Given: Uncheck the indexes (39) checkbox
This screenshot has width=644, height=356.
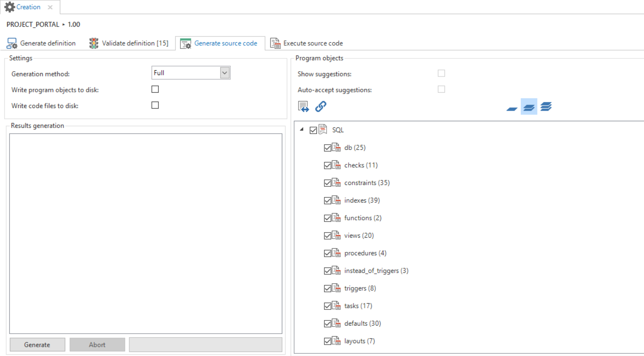Looking at the screenshot, I should click(x=327, y=200).
